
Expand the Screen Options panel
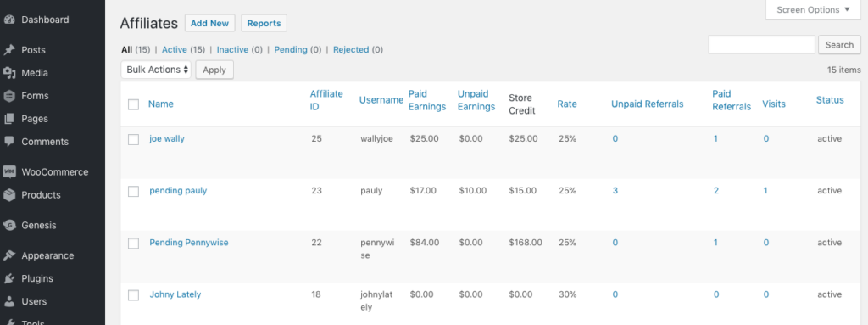[x=813, y=10]
